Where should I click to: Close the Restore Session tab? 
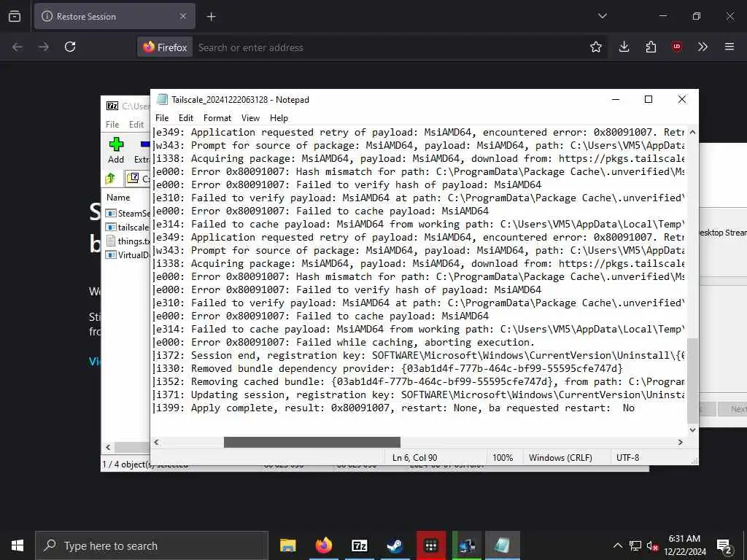183,17
